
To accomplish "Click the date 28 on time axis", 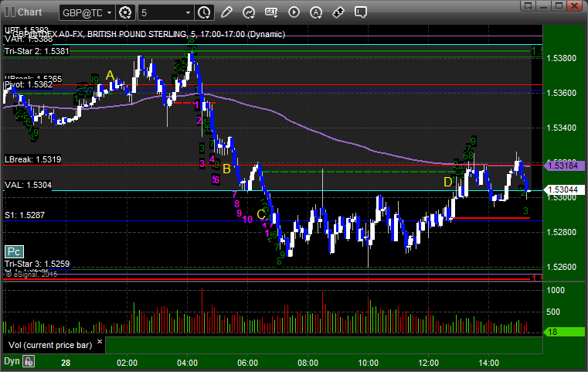I will coord(66,363).
